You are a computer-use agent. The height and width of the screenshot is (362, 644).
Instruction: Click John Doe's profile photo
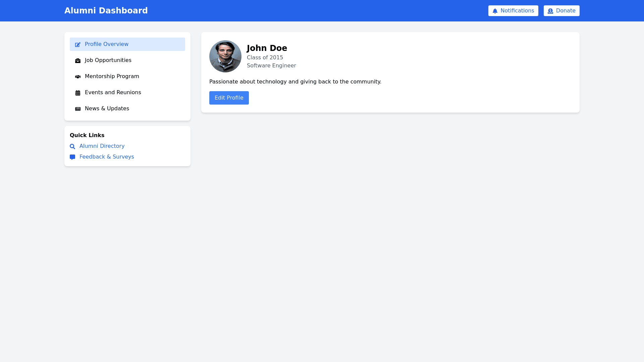[x=225, y=56]
